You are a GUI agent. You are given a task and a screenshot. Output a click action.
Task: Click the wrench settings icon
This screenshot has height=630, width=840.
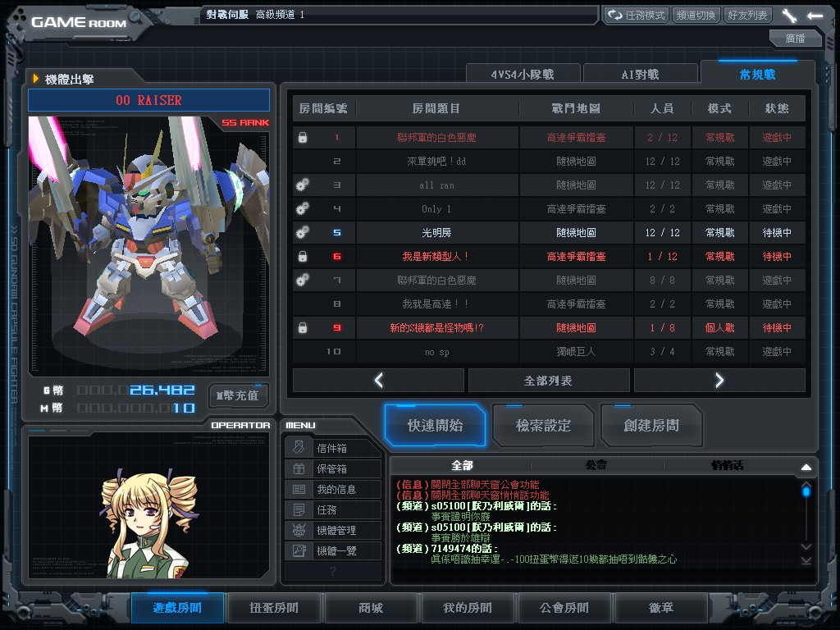click(x=789, y=16)
